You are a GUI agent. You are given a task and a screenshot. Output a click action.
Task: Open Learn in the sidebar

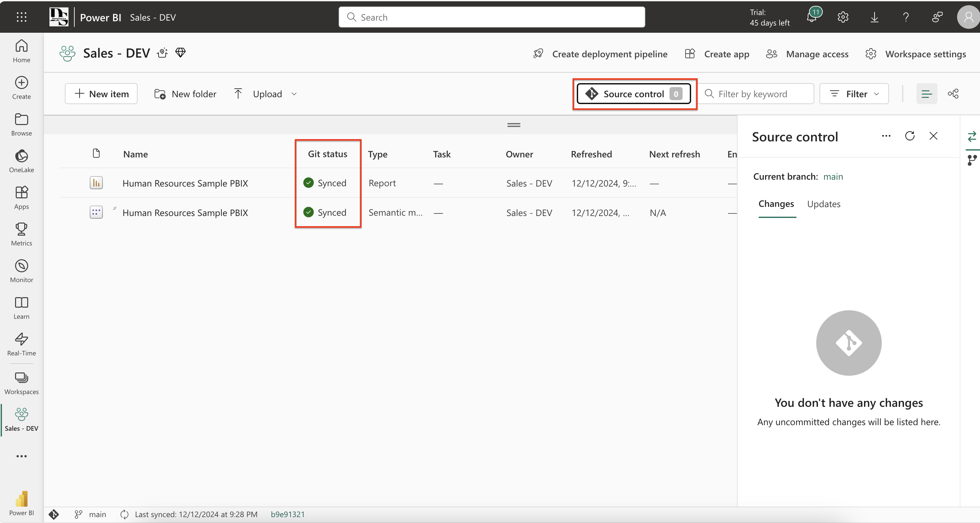[x=21, y=308]
